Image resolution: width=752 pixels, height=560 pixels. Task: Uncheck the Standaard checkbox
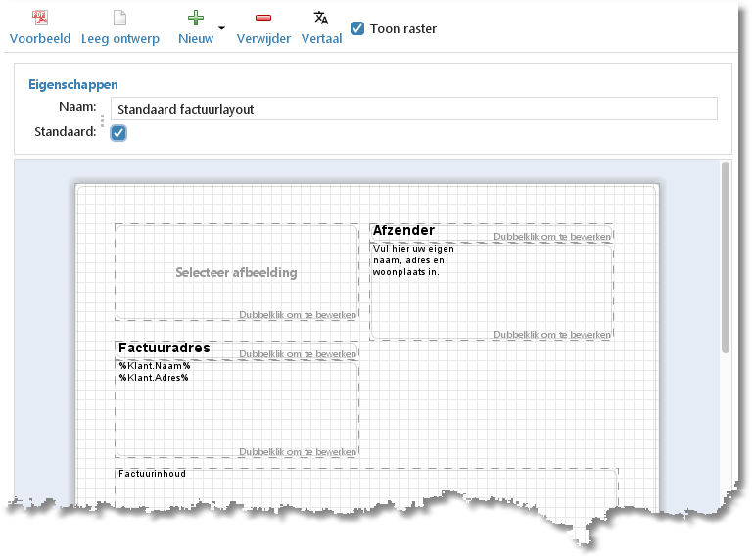118,133
